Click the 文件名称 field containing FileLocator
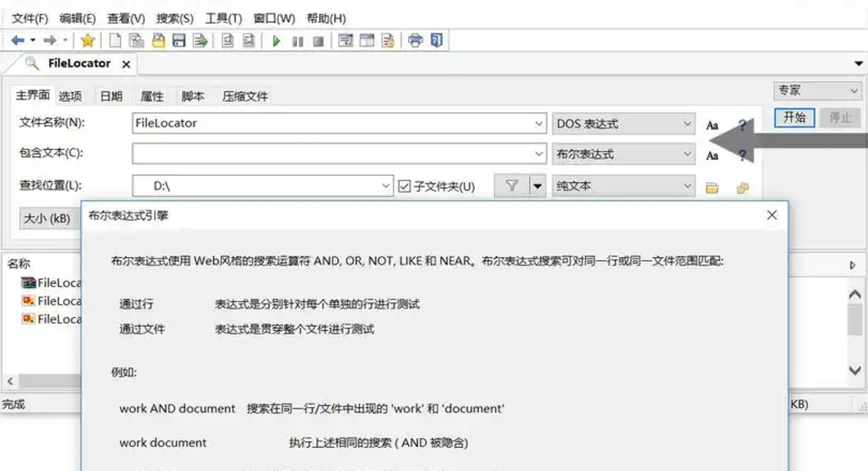This screenshot has width=868, height=471. point(339,122)
